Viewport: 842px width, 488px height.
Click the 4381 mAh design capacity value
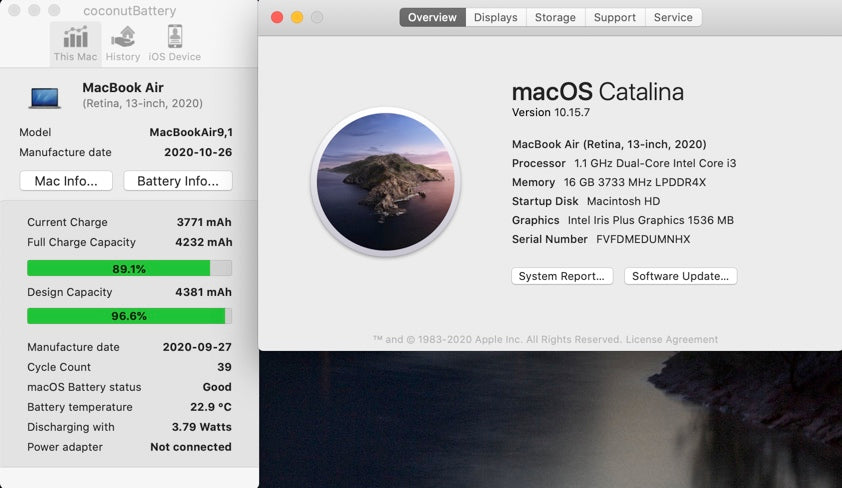coord(204,292)
